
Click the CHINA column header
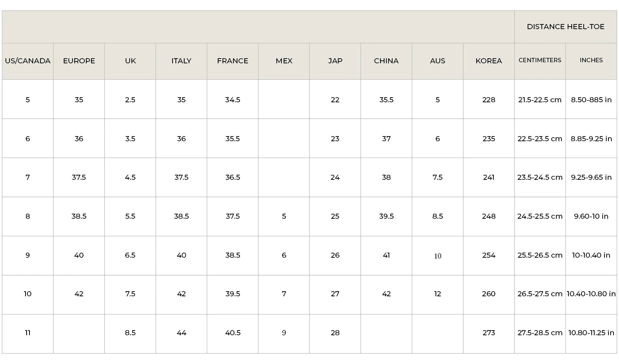[x=386, y=61]
